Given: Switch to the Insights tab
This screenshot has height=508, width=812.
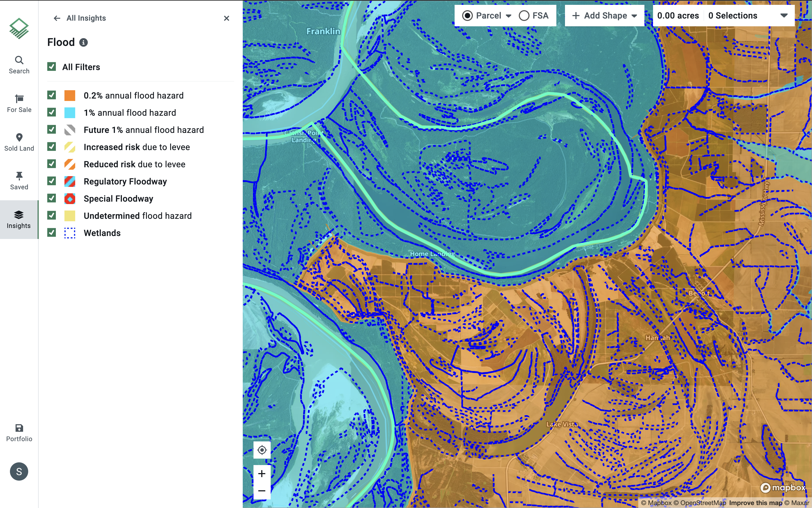Looking at the screenshot, I should click(x=19, y=219).
